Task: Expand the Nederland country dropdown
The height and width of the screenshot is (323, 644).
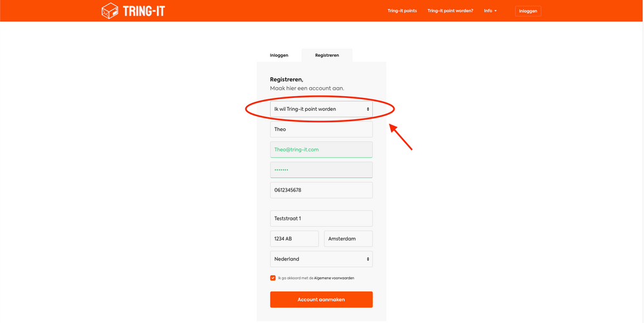Action: 321,259
